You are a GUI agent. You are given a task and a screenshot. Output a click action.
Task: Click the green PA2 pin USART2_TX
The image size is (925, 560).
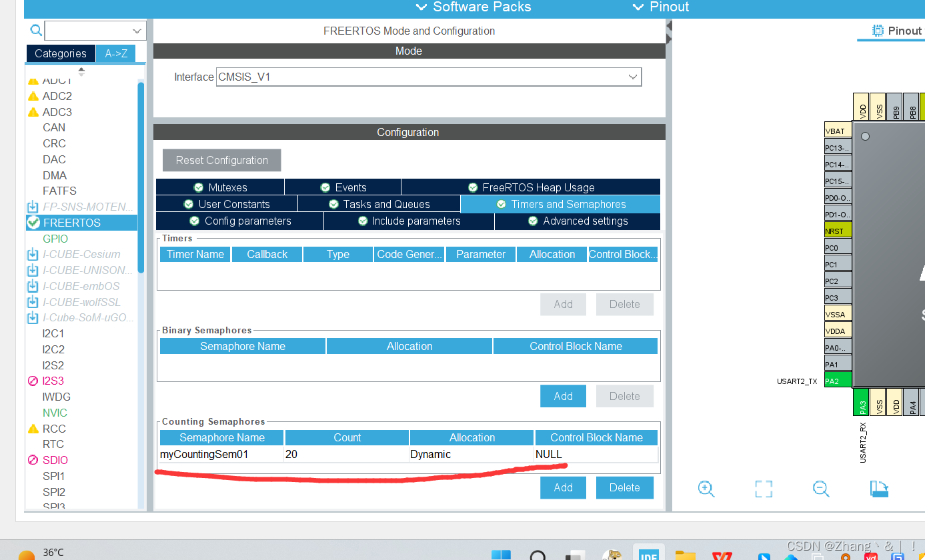click(x=838, y=381)
